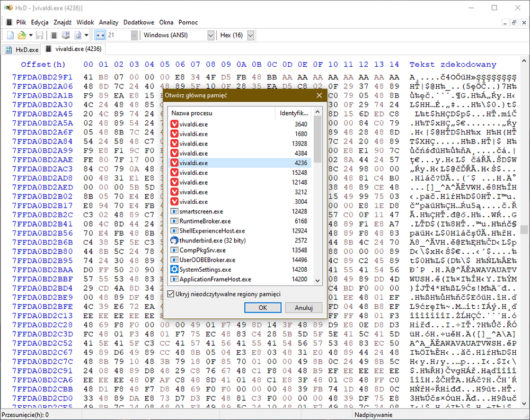
Task: Click the chip icon on vivaldi.exe (4236) tab
Action: [x=49, y=49]
